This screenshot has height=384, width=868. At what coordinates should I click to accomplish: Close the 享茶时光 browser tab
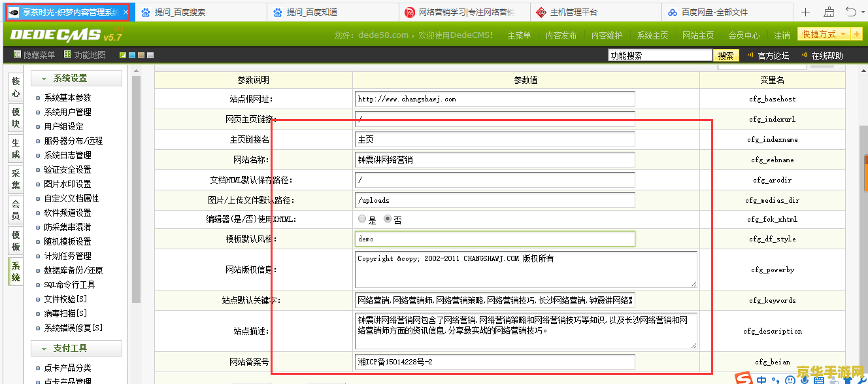point(125,12)
